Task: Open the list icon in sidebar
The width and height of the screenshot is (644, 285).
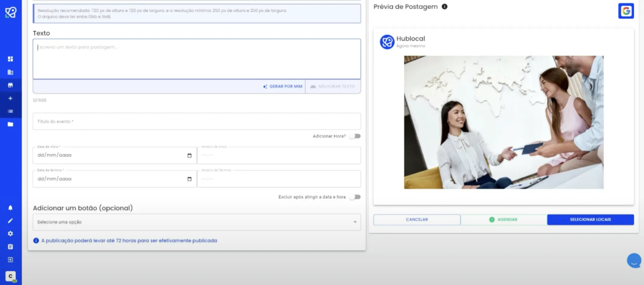Action: click(10, 111)
